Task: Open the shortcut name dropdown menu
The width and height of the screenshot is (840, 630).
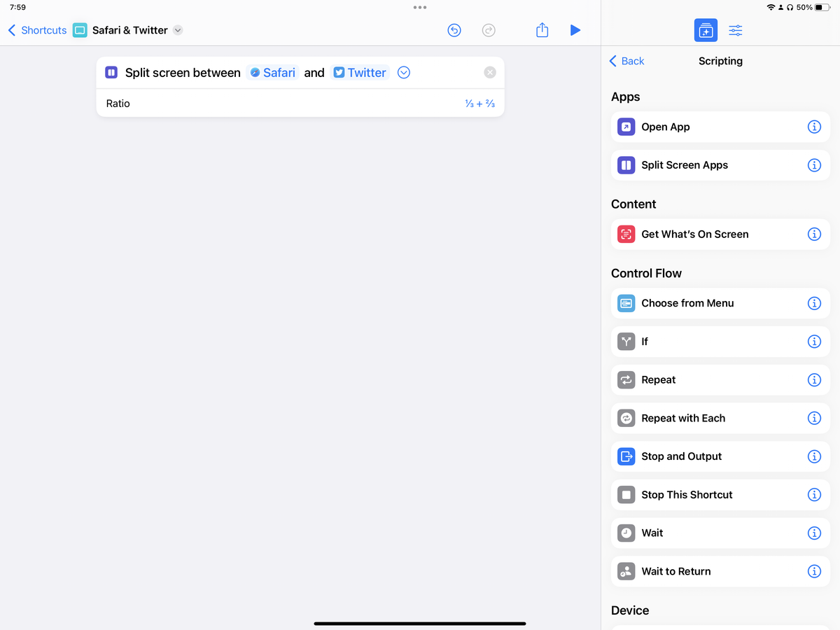Action: 177,30
